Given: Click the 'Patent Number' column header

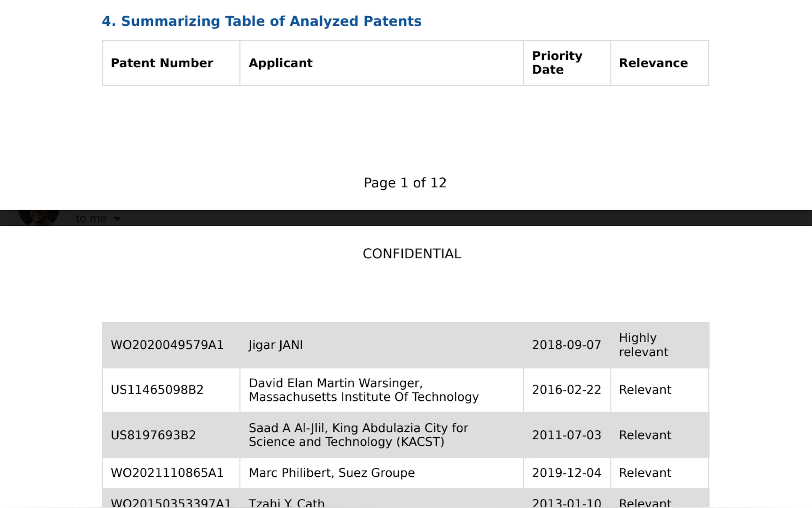Looking at the screenshot, I should [x=162, y=63].
